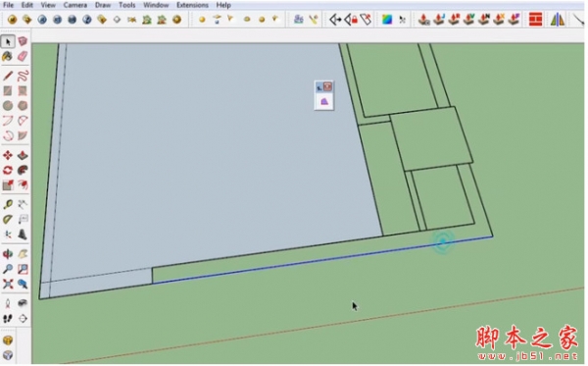Pick the pink Eraser tool
Viewport: 588px width, 366px height.
point(23,56)
